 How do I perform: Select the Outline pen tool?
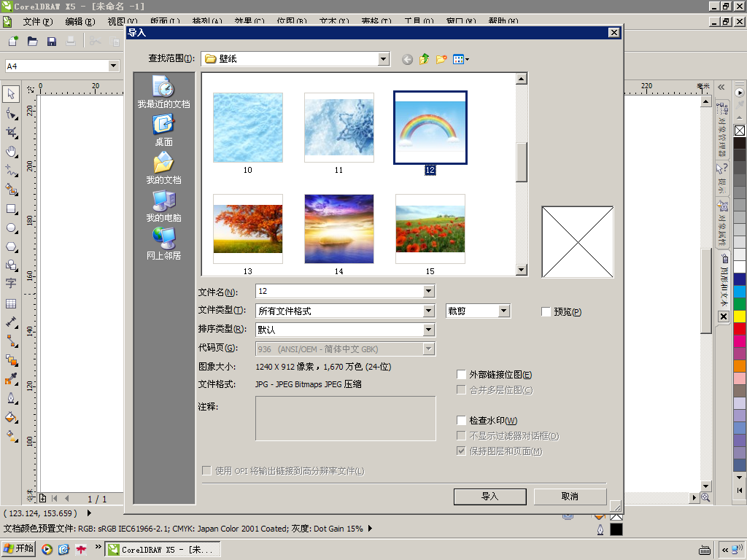coord(11,399)
